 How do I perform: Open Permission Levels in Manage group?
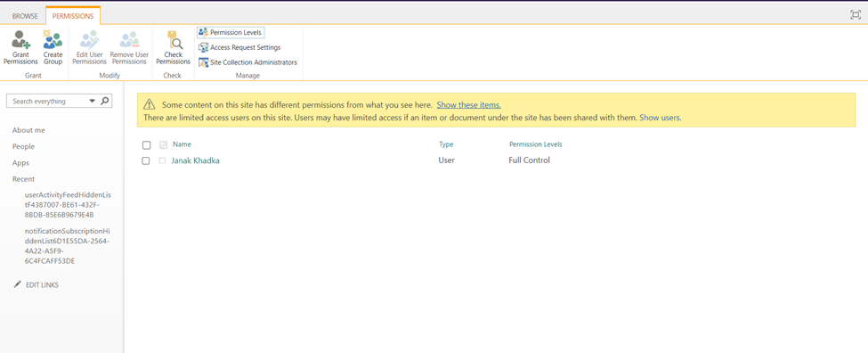tap(229, 32)
